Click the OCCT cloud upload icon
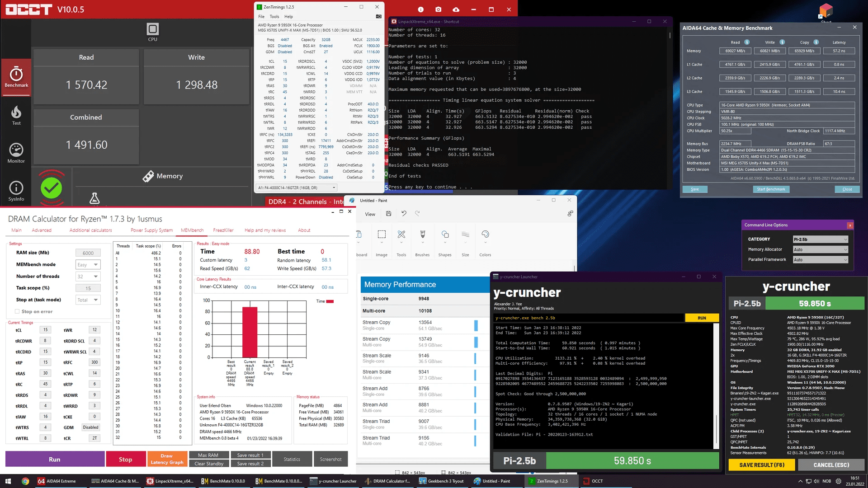868x488 pixels. (456, 9)
